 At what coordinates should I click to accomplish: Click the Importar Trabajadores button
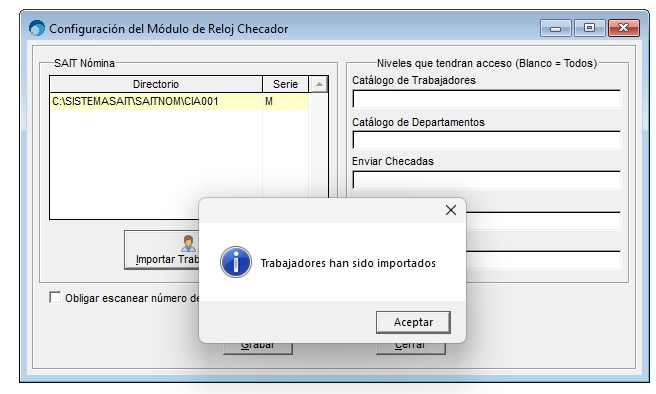coord(161,250)
